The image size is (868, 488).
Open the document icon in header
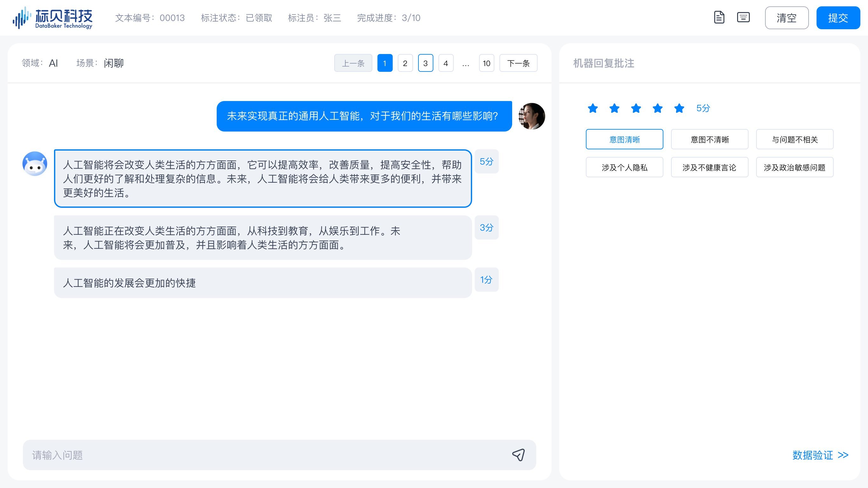point(719,17)
